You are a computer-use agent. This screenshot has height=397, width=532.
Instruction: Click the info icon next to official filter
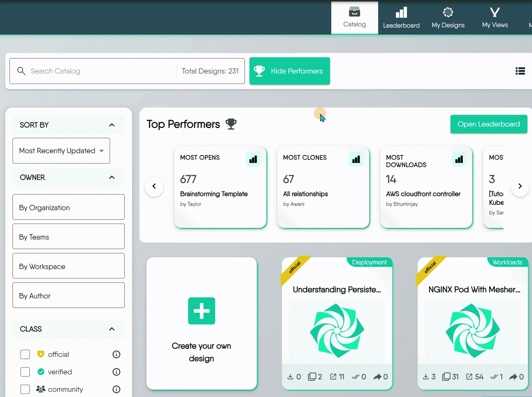pos(116,354)
